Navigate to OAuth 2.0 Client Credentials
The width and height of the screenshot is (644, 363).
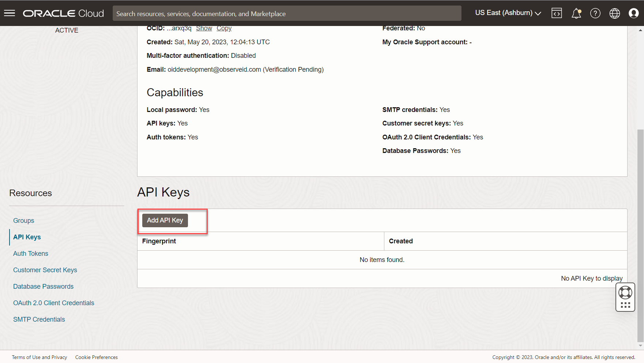[x=54, y=303]
